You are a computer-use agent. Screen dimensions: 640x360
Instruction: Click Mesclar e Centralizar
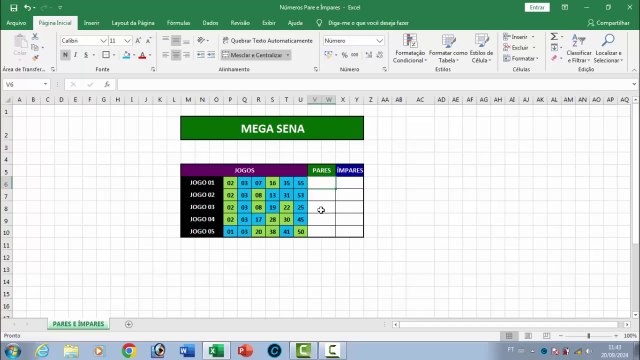click(x=252, y=55)
